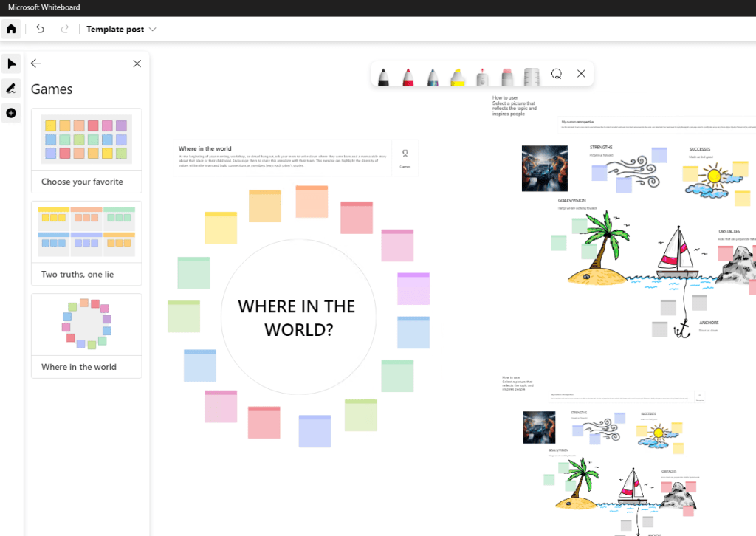This screenshot has width=756, height=536.
Task: Open the inking tool in sidebar
Action: [11, 89]
